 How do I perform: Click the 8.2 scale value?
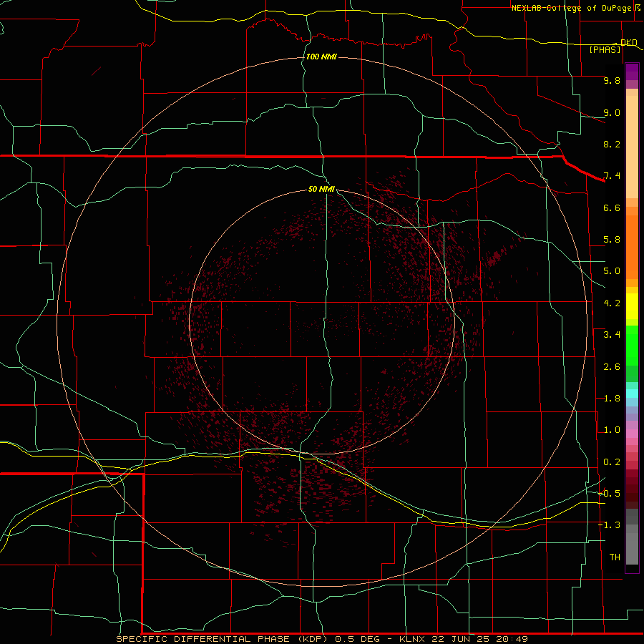612,144
